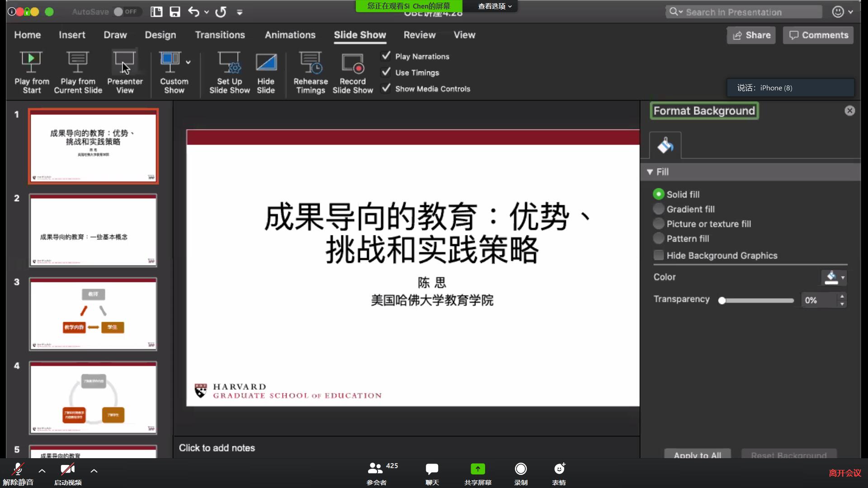Open the Design ribbon tab
868x488 pixels.
(160, 35)
